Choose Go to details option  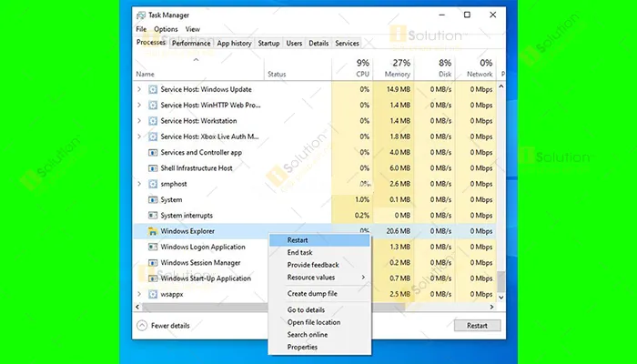[x=319, y=309]
